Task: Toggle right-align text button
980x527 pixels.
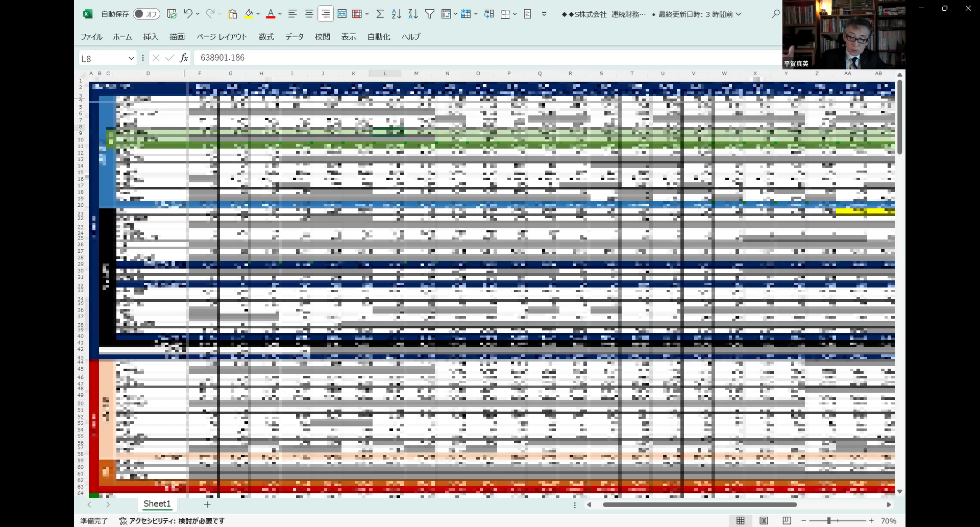Action: 325,14
